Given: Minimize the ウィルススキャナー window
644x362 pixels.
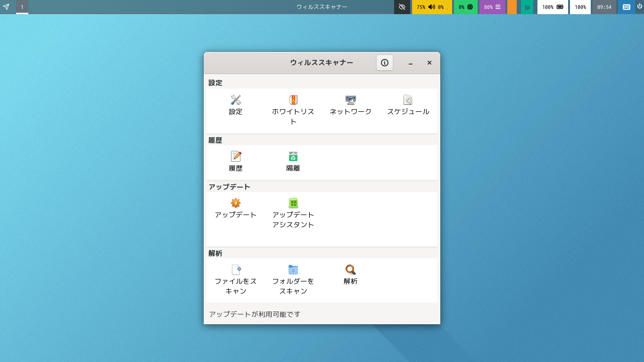Looking at the screenshot, I should [411, 63].
